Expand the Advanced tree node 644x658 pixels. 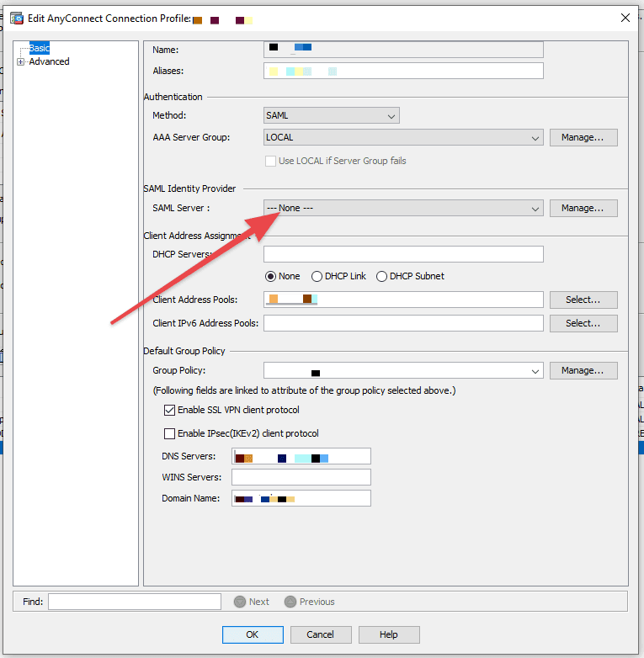20,61
